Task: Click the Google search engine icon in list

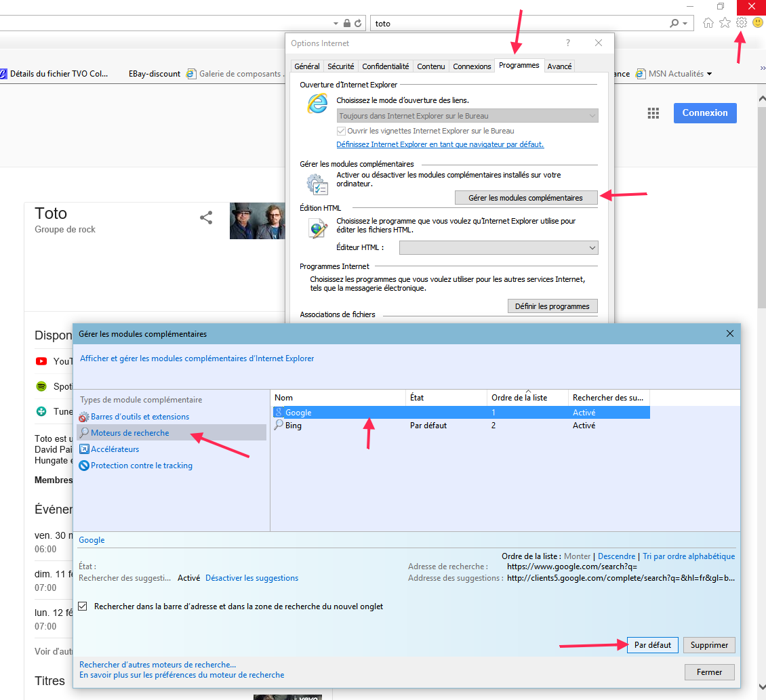Action: tap(279, 412)
